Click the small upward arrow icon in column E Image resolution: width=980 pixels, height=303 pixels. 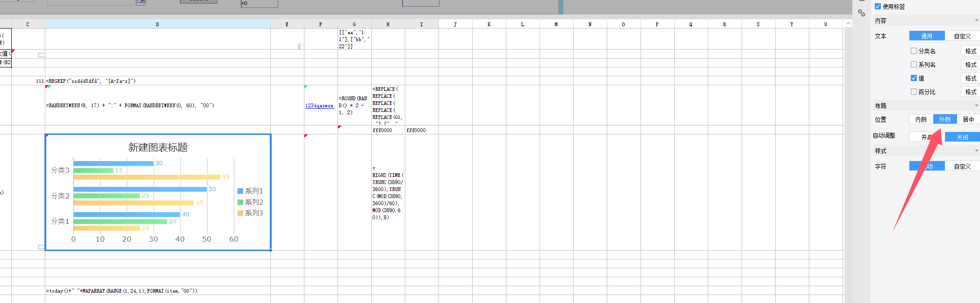299,46
